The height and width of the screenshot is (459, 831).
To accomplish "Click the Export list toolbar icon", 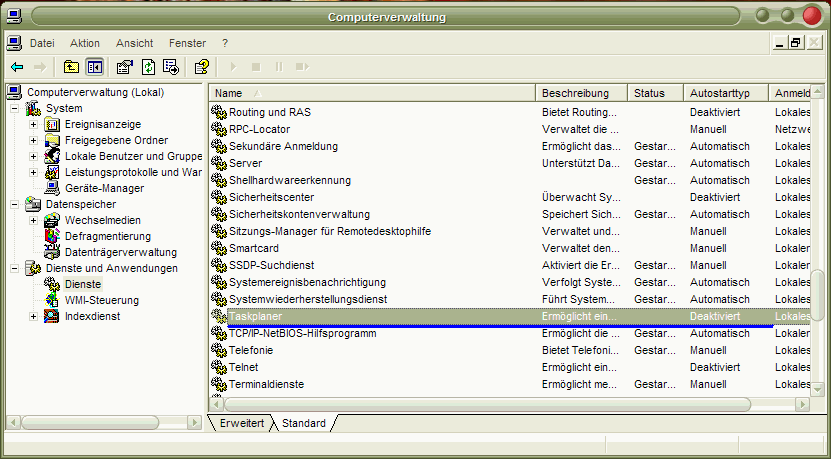I will point(171,67).
